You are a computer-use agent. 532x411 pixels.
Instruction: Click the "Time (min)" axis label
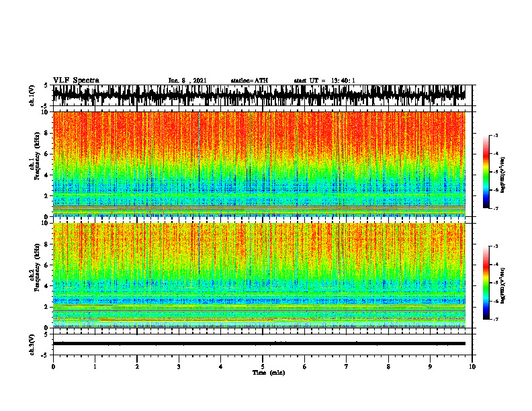click(x=269, y=373)
